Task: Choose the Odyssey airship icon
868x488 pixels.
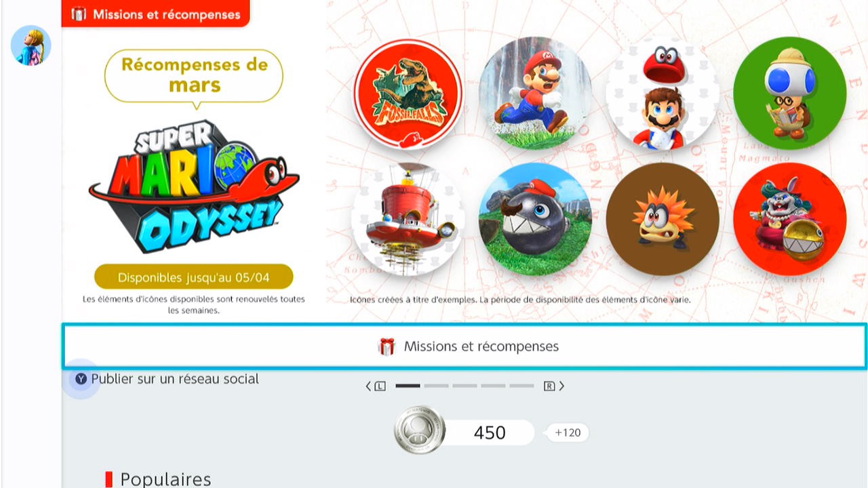Action: [408, 219]
